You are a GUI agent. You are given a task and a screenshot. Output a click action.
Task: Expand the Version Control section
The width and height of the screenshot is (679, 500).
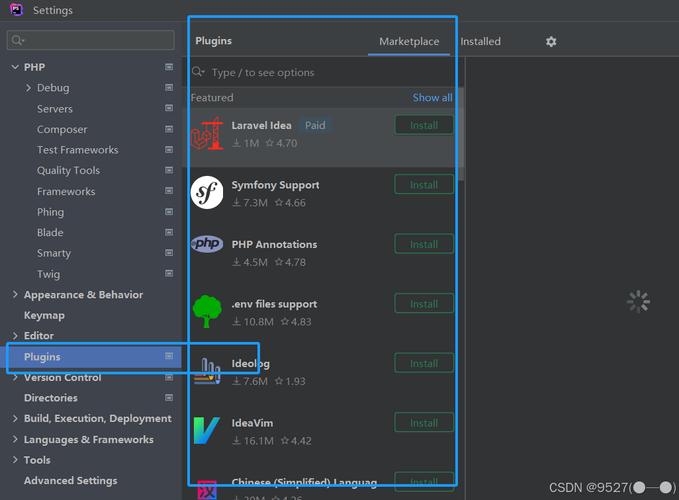pyautogui.click(x=15, y=378)
